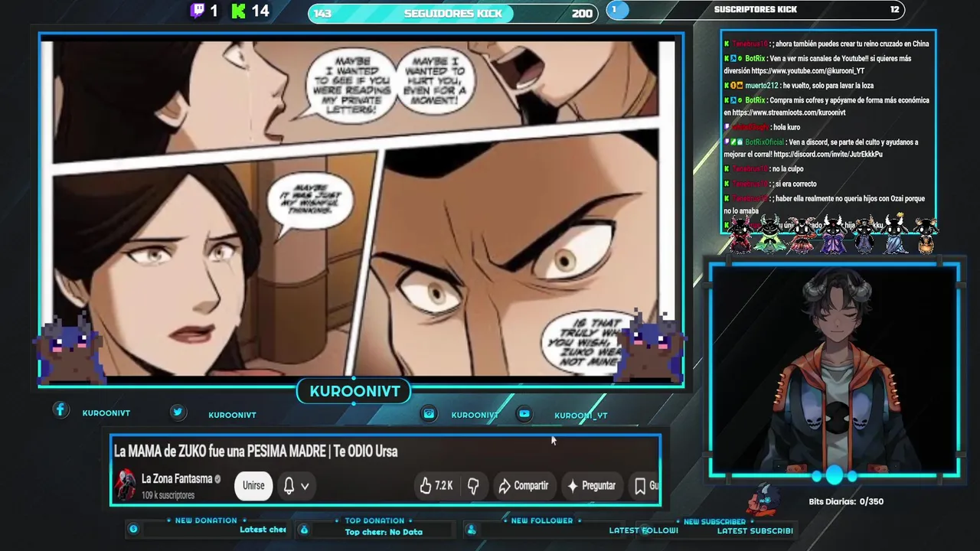Click the notification bell icon
This screenshot has height=551, width=980.
(289, 485)
